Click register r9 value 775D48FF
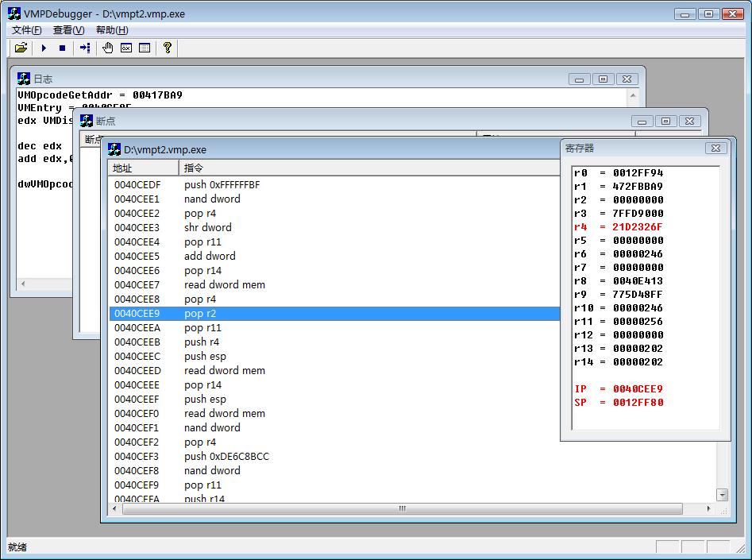This screenshot has height=560, width=752. 638,294
